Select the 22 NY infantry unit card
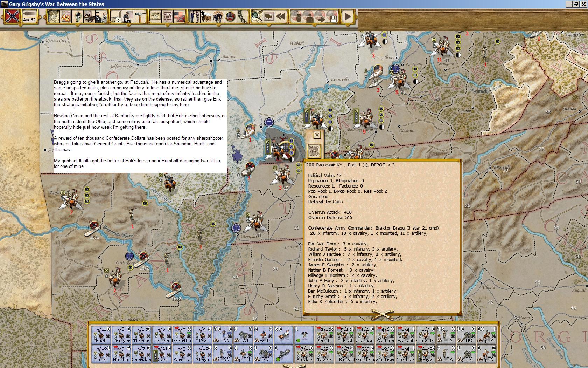Viewport: 588px width, 368px height. tap(223, 335)
